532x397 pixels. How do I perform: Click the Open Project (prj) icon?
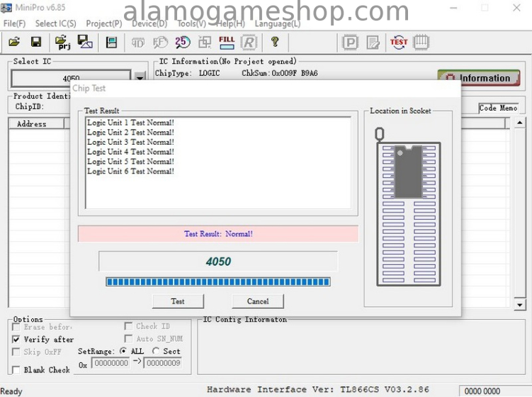click(62, 43)
